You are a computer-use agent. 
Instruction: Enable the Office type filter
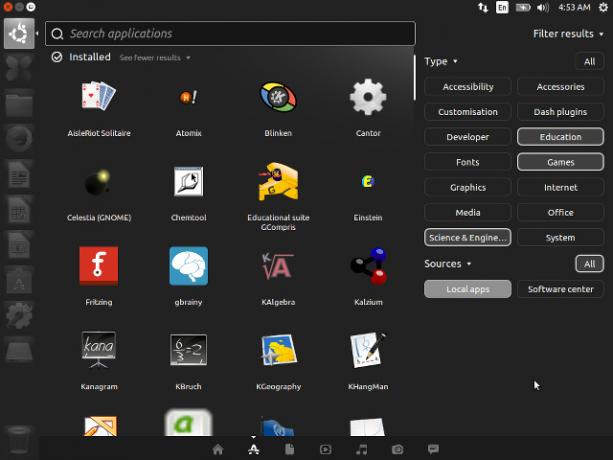[x=560, y=212]
